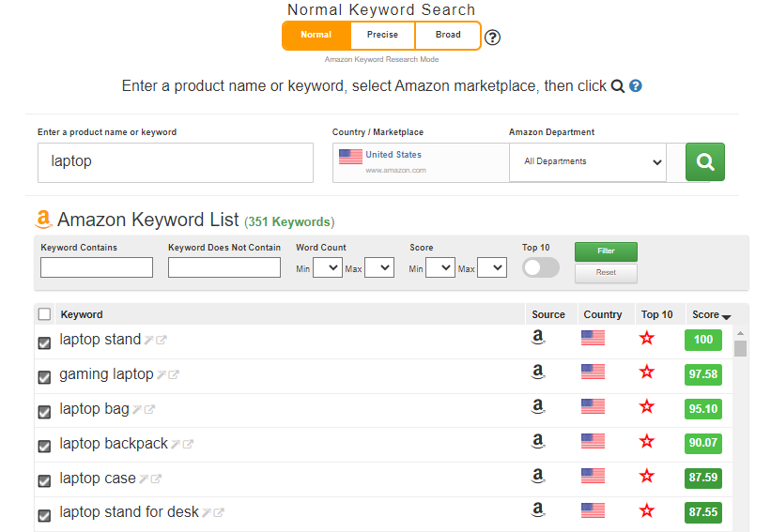Click the pencil icon next to laptop backpack
This screenshot has width=771, height=532.
coord(176,444)
